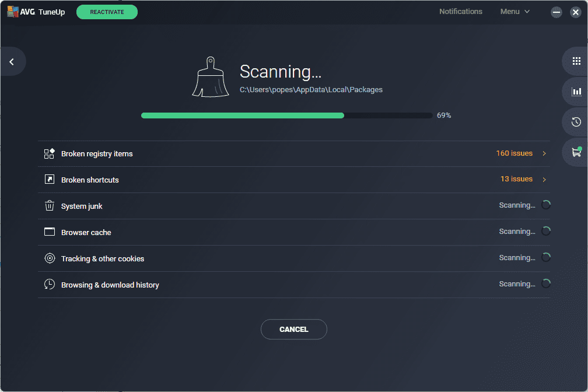This screenshot has height=392, width=588.
Task: Click the Browsing history Scanning... status
Action: [x=517, y=284]
